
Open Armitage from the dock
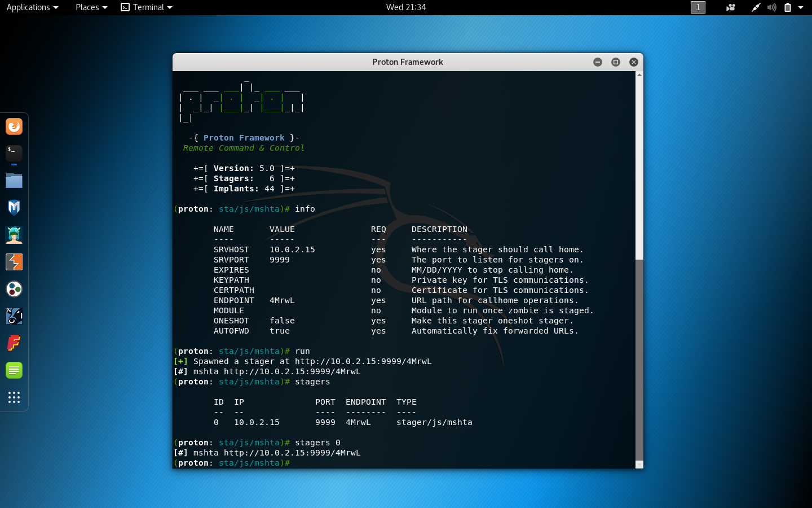pyautogui.click(x=14, y=235)
